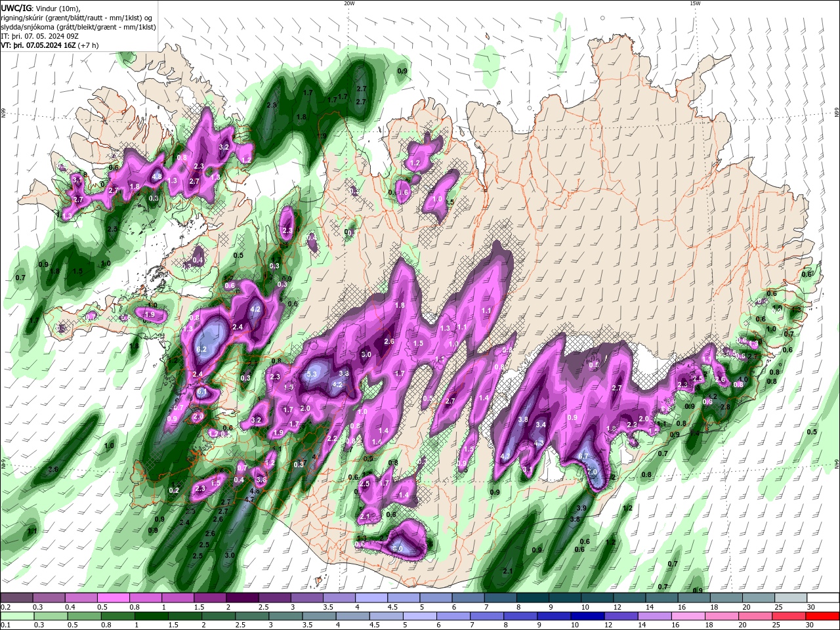The width and height of the screenshot is (840, 630).
Task: Click the snowfall value '5.3' on the map
Action: pyautogui.click(x=312, y=374)
